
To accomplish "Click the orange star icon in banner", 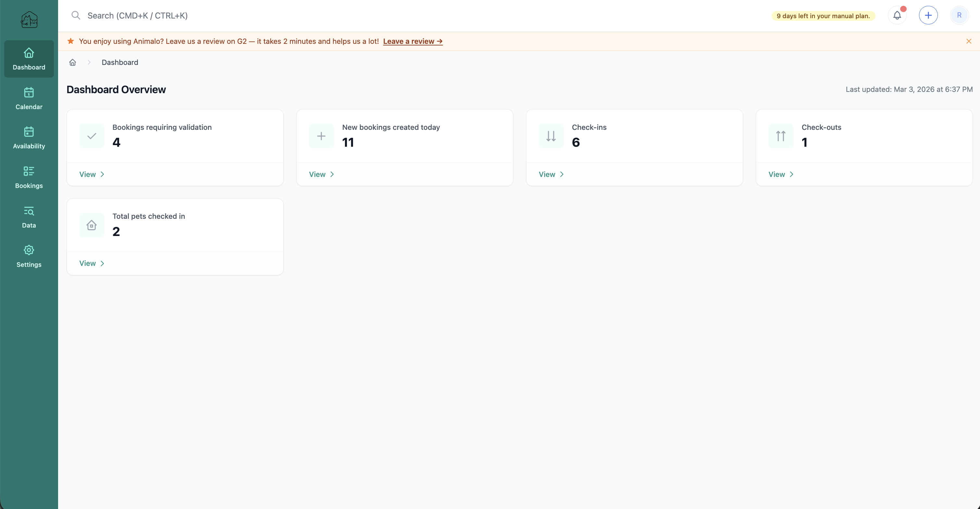I will point(71,41).
